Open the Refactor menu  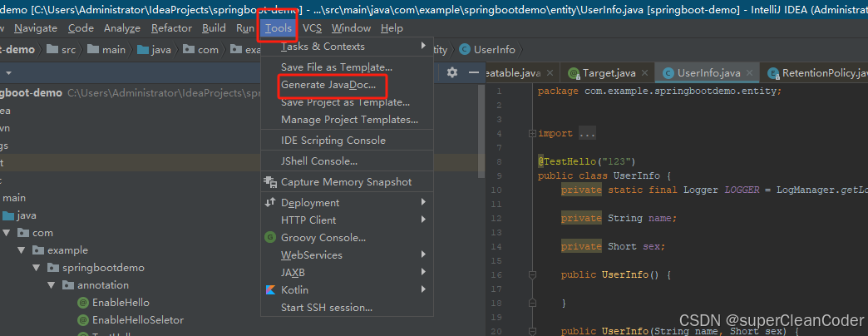click(171, 27)
